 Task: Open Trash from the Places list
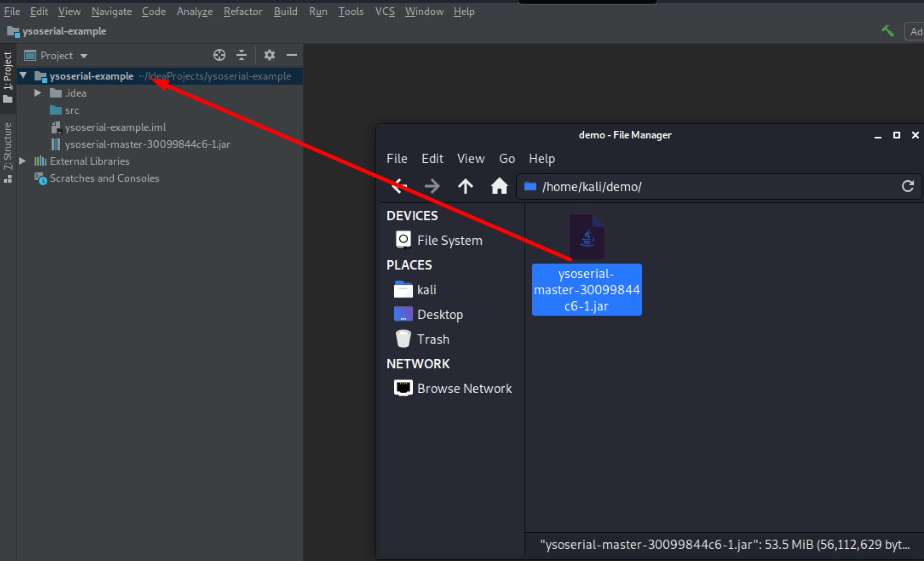[x=433, y=338]
